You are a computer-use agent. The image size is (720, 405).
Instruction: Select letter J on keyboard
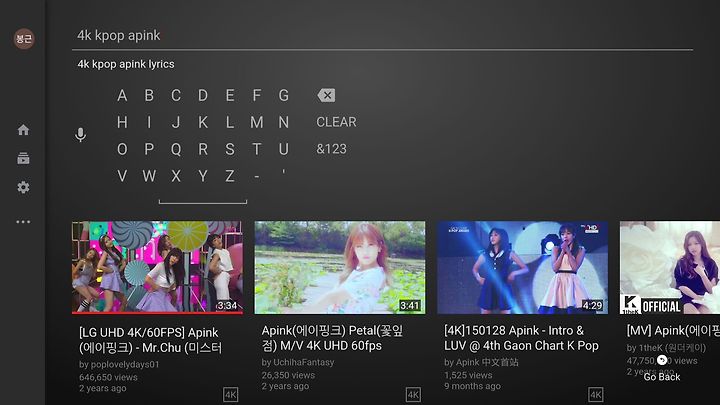click(x=176, y=122)
